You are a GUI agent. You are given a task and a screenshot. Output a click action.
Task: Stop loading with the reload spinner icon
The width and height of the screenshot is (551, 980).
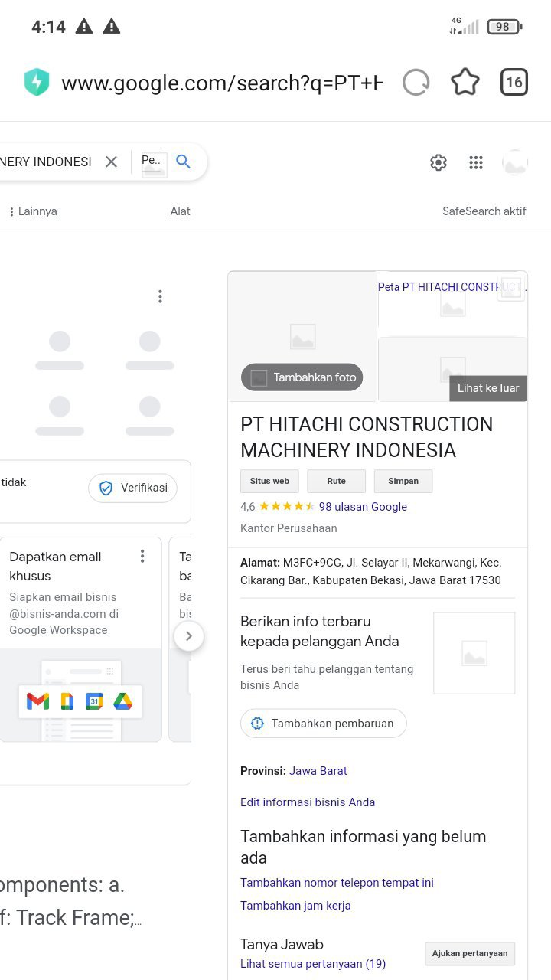416,83
